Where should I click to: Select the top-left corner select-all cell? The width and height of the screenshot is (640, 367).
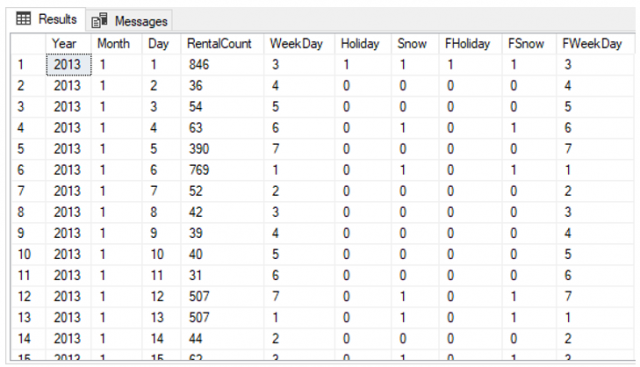[x=28, y=44]
